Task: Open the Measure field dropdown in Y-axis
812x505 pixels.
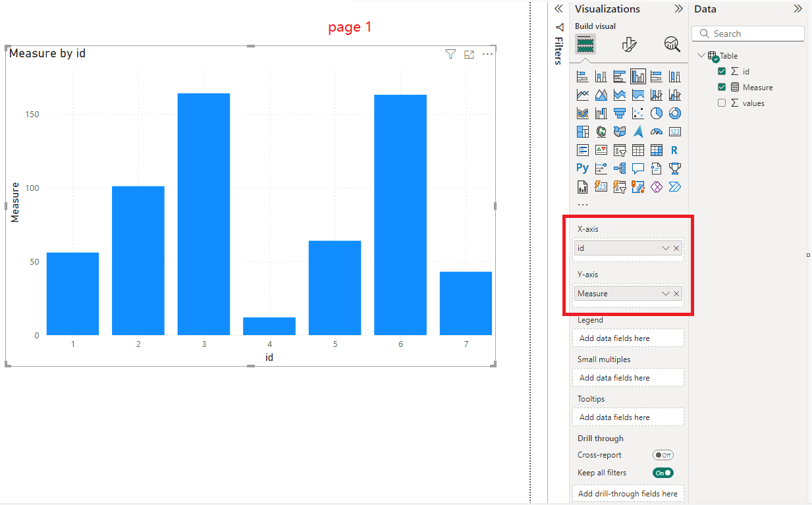Action: [x=665, y=294]
